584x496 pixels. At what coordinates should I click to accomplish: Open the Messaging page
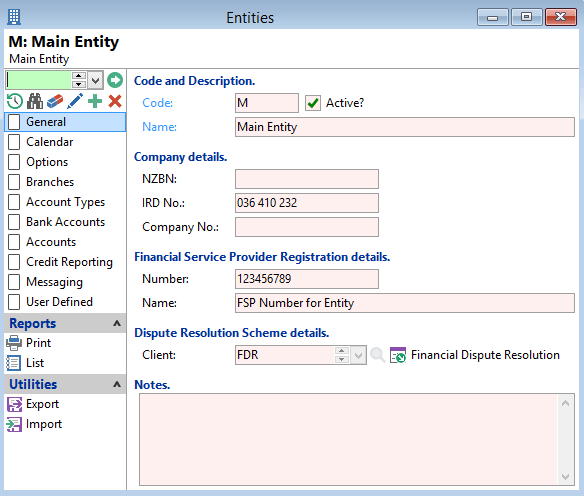[x=65, y=282]
